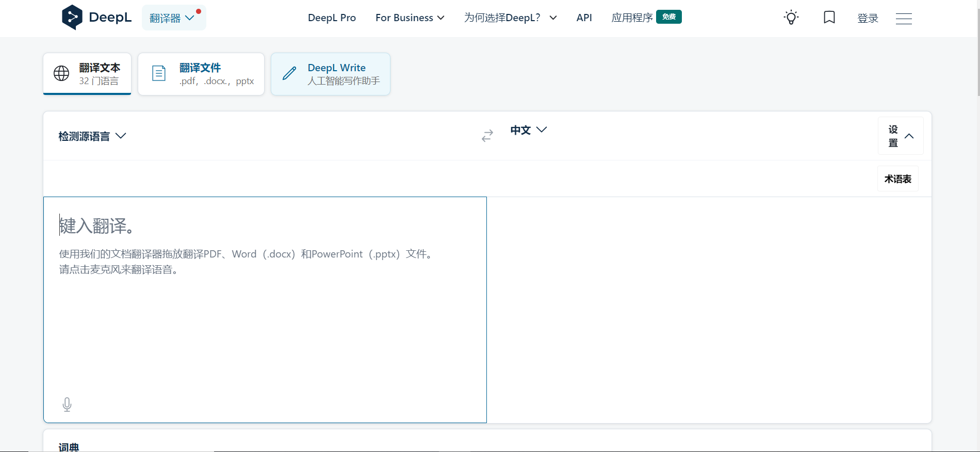Image resolution: width=980 pixels, height=452 pixels.
Task: Expand the 为何选择DeepL? menu
Action: (510, 18)
